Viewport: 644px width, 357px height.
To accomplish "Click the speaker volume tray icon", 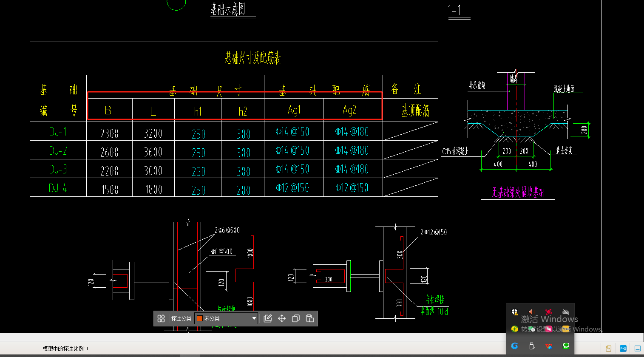I will (x=531, y=312).
